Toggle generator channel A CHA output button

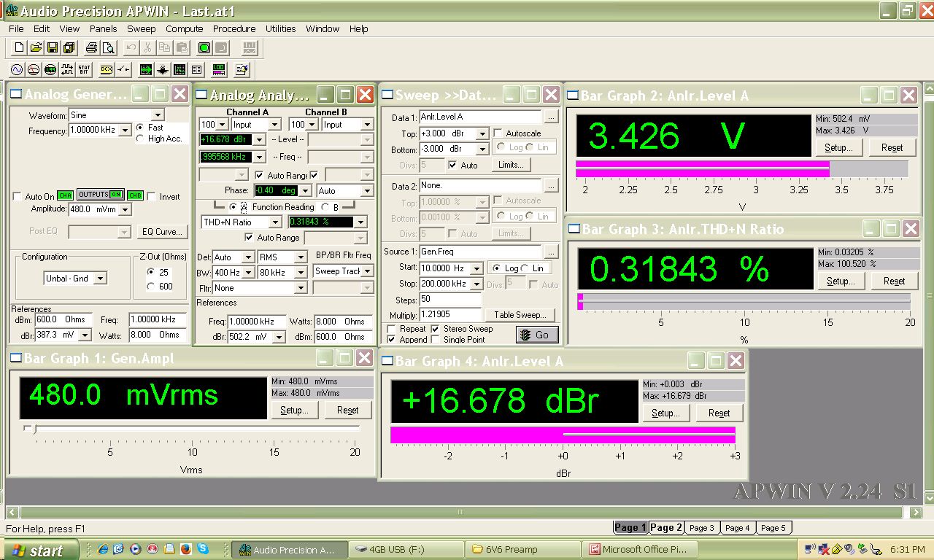[66, 195]
